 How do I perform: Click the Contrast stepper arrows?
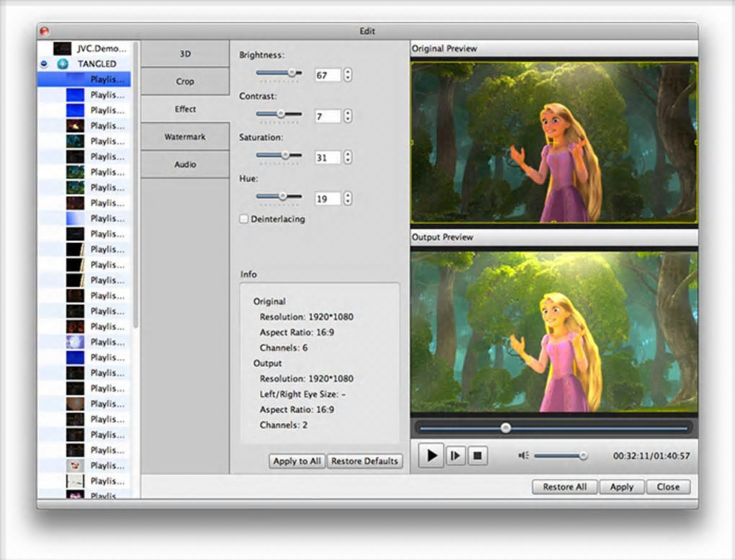pyautogui.click(x=347, y=116)
